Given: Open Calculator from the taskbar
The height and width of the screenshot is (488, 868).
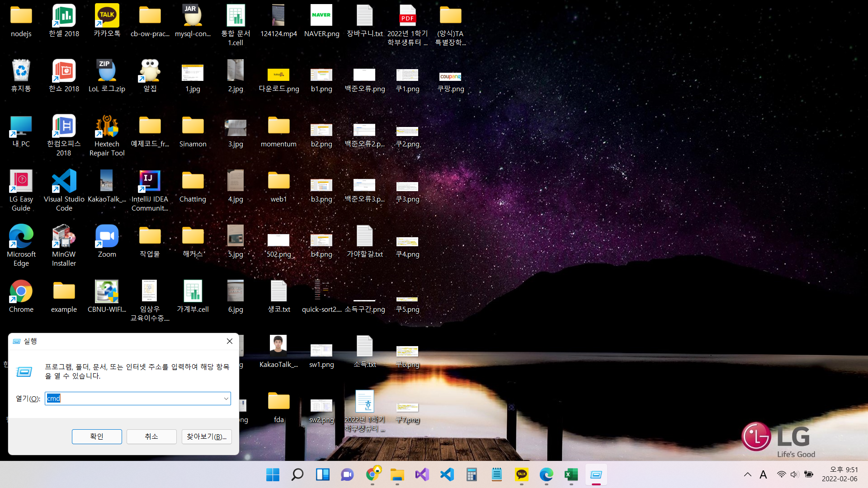Looking at the screenshot, I should 472,474.
